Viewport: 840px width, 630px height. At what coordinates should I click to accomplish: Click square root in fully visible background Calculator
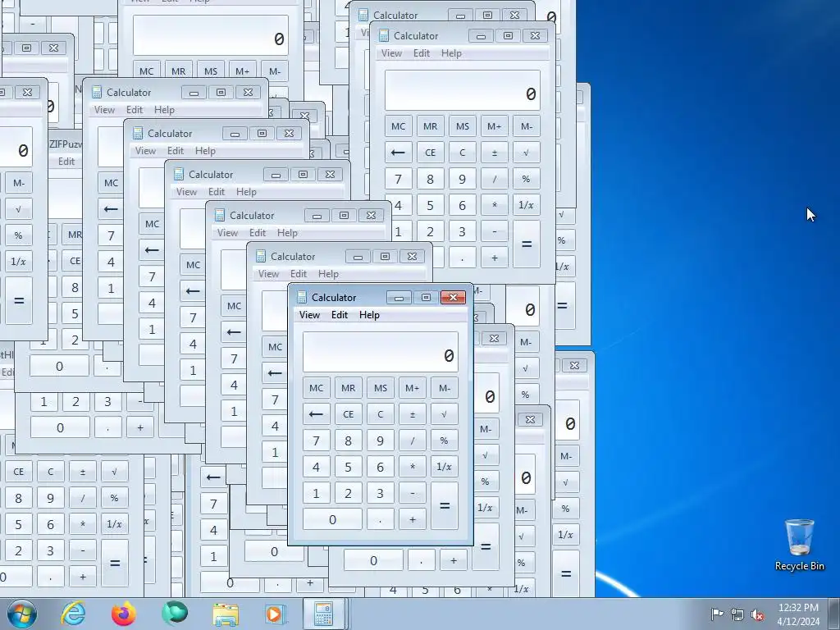pos(527,153)
